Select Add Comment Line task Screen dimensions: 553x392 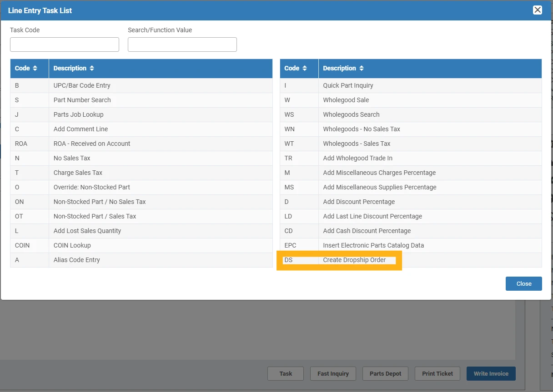(x=141, y=129)
